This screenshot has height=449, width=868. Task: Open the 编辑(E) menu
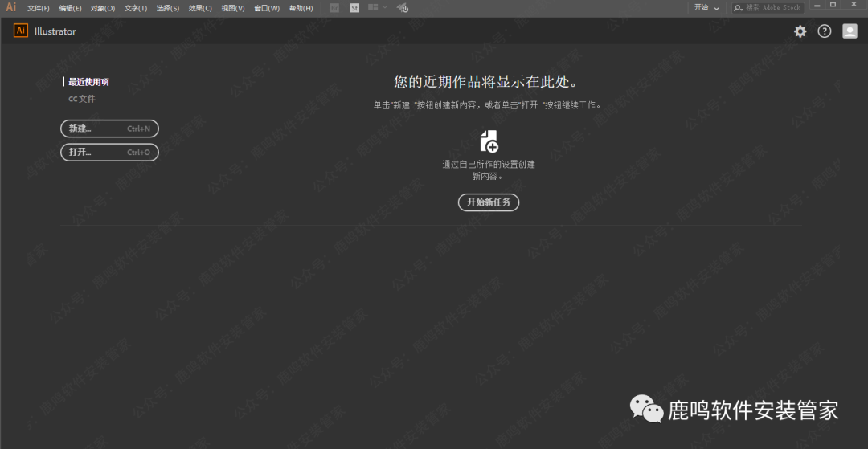(70, 8)
